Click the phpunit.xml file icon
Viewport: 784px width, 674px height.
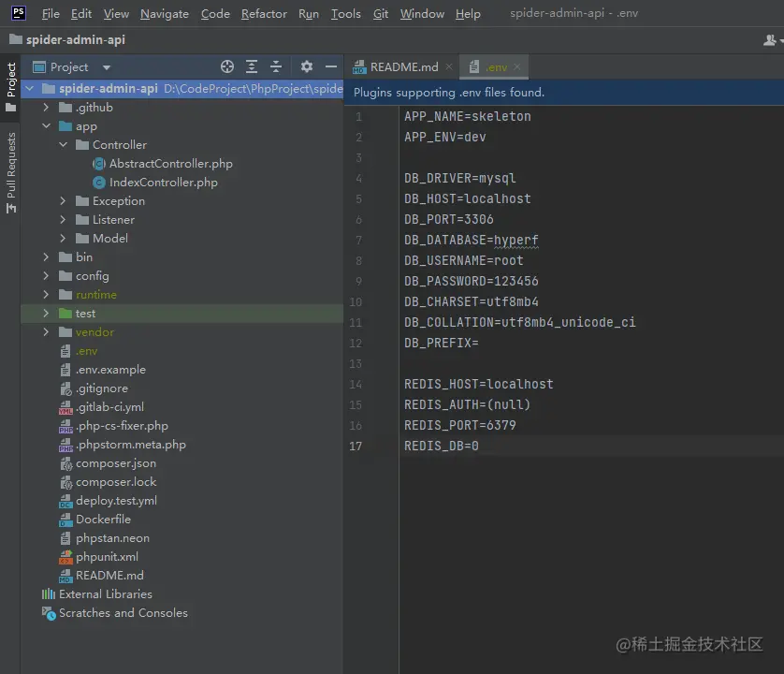[65, 557]
